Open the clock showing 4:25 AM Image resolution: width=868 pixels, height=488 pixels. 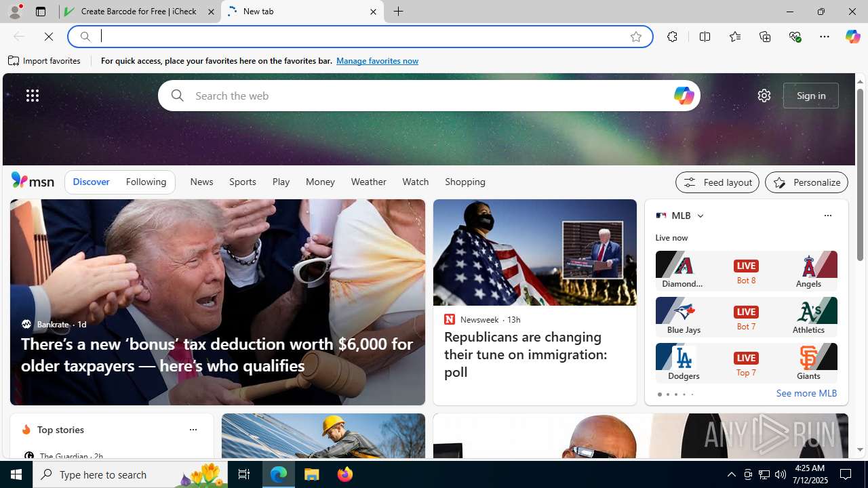point(810,474)
